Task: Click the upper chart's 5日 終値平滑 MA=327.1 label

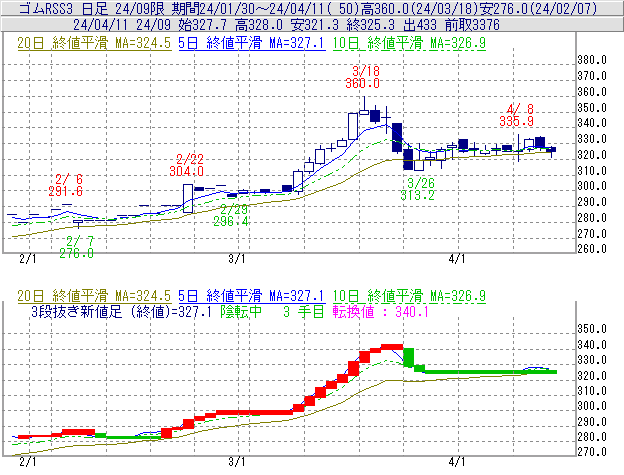Action: tap(252, 43)
